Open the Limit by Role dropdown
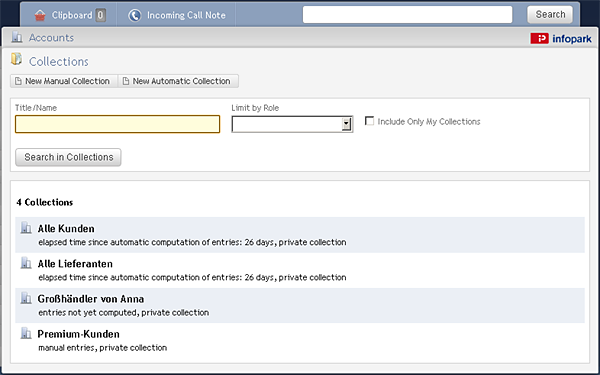Image resolution: width=600 pixels, height=375 pixels. pyautogui.click(x=292, y=124)
